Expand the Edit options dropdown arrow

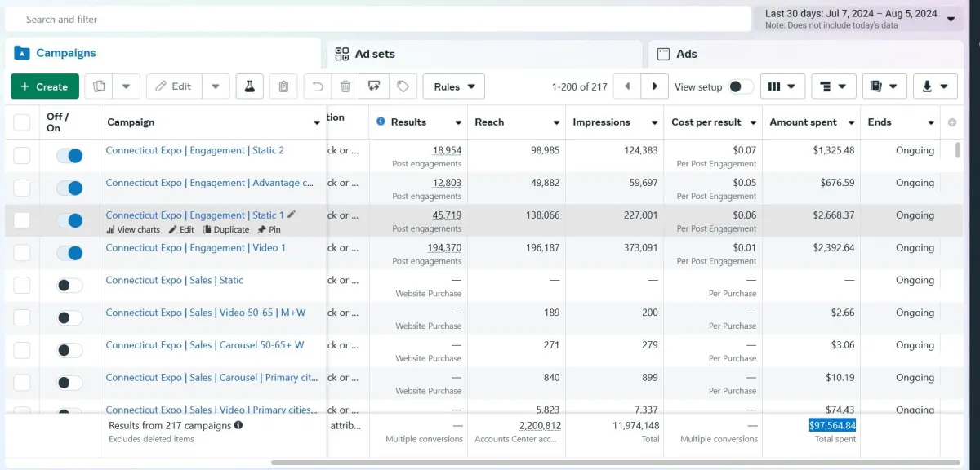point(216,86)
